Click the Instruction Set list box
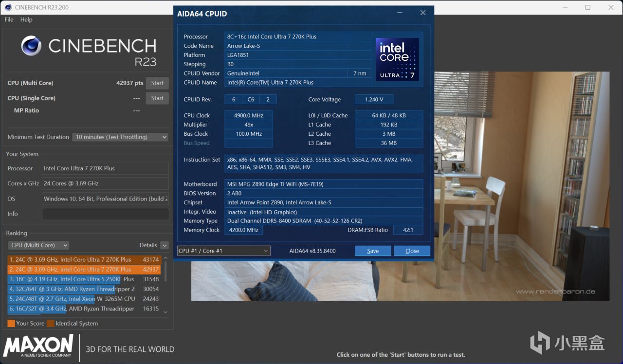The width and height of the screenshot is (623, 364). 324,164
